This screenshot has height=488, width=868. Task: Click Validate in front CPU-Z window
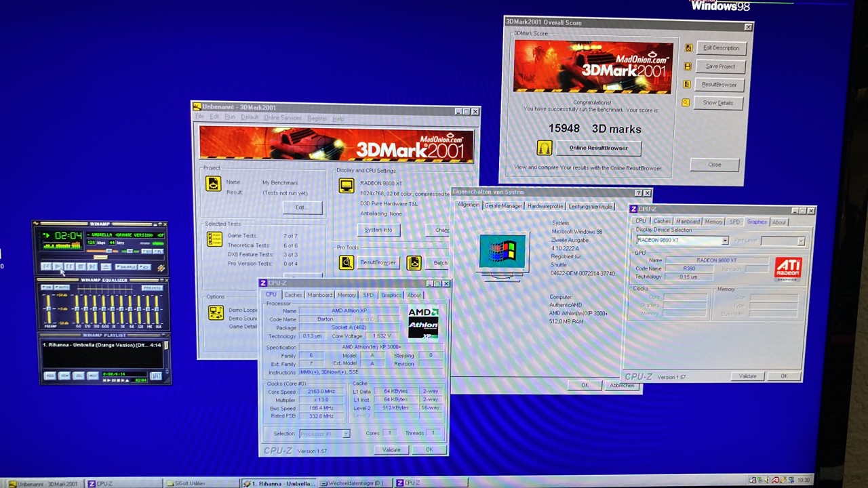coord(391,449)
